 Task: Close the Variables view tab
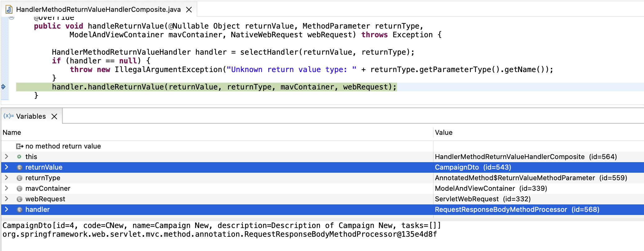pos(54,116)
